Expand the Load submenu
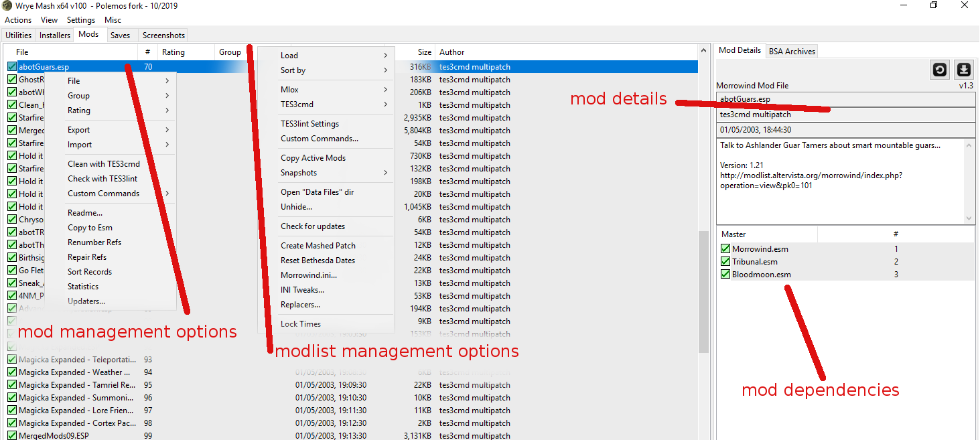 tap(326, 56)
